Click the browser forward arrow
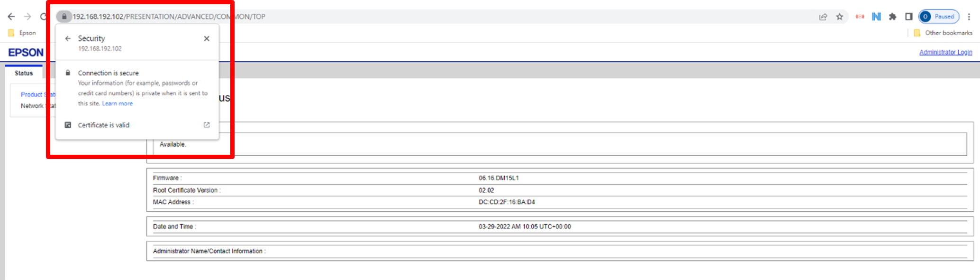The height and width of the screenshot is (280, 980). 27,17
